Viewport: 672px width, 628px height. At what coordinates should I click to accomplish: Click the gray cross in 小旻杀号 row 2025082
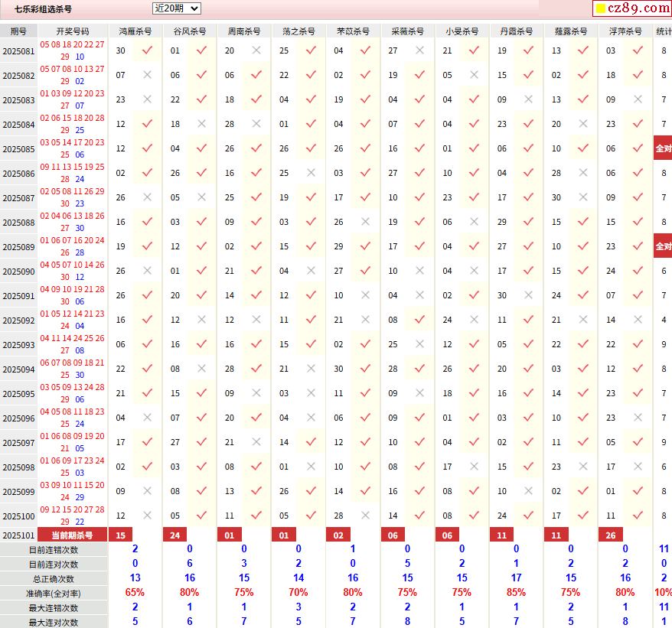[474, 74]
